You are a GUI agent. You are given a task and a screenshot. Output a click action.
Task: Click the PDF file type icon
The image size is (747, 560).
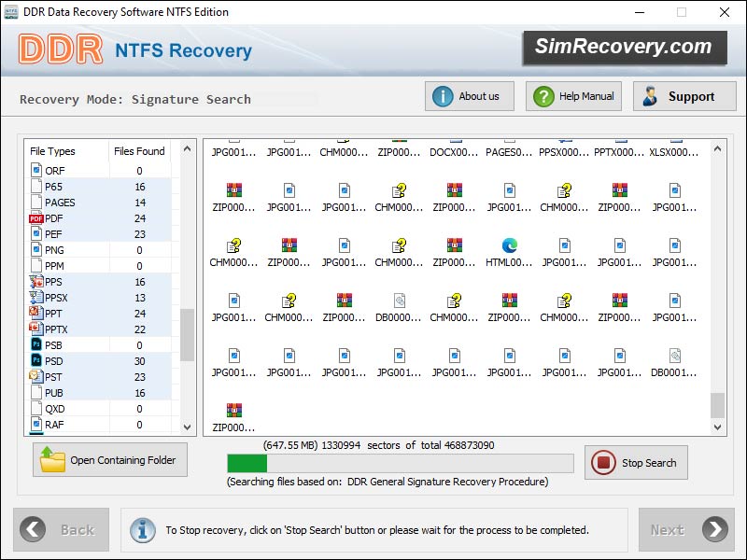38,217
